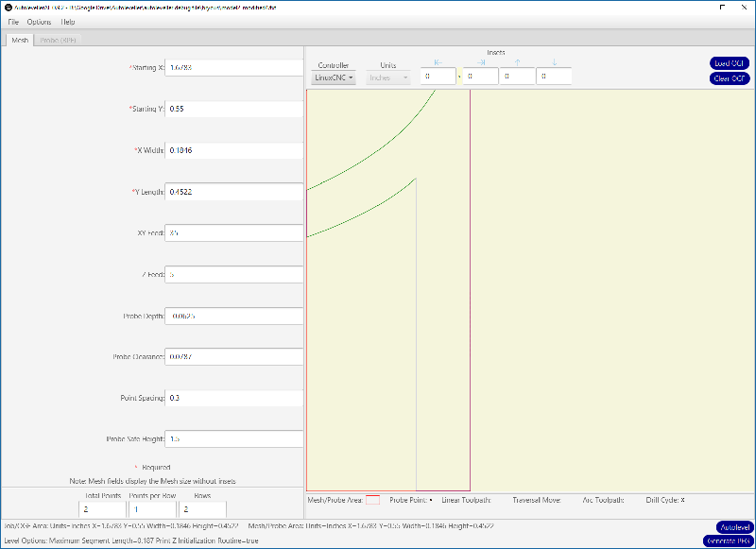Open the File menu

coord(13,21)
